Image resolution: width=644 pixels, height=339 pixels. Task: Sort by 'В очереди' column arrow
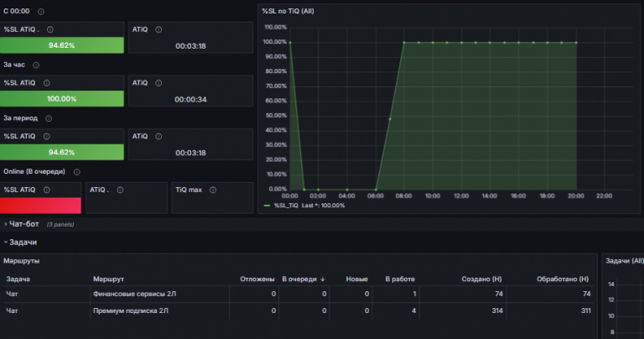point(323,279)
